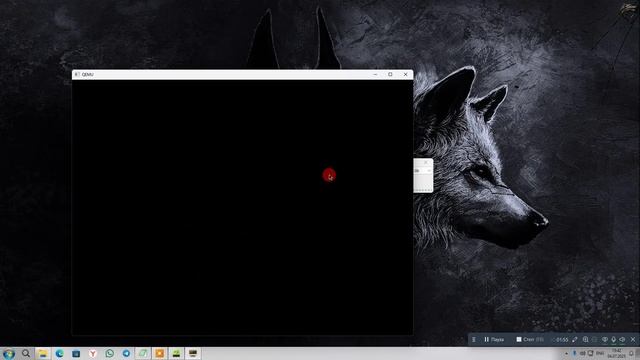Open WhatsApp from the taskbar

tap(109, 353)
